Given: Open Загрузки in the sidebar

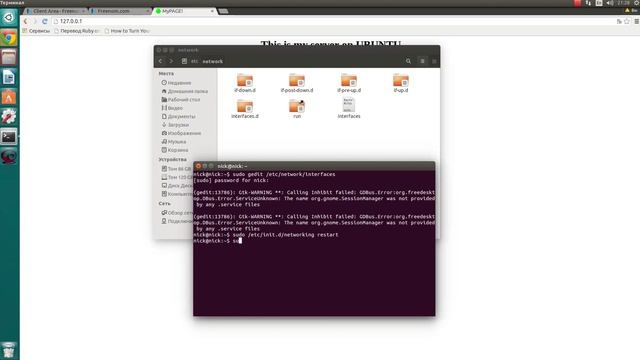Looking at the screenshot, I should pyautogui.click(x=175, y=125).
